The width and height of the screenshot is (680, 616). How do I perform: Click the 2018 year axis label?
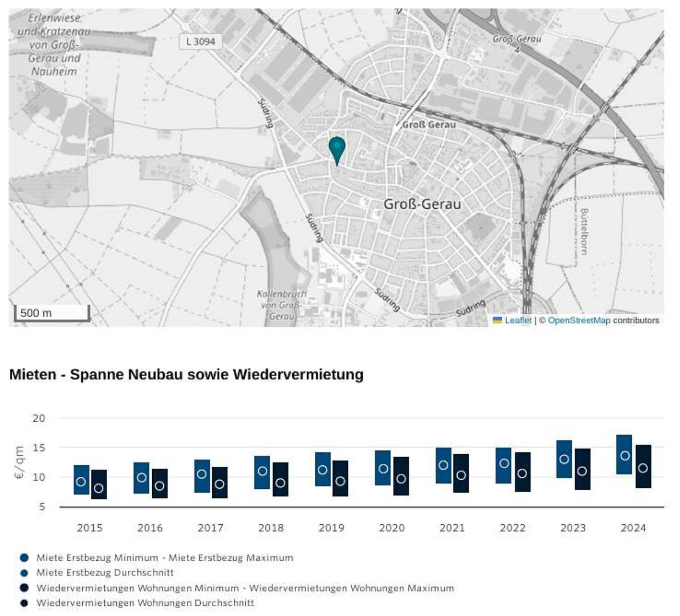coord(272,528)
